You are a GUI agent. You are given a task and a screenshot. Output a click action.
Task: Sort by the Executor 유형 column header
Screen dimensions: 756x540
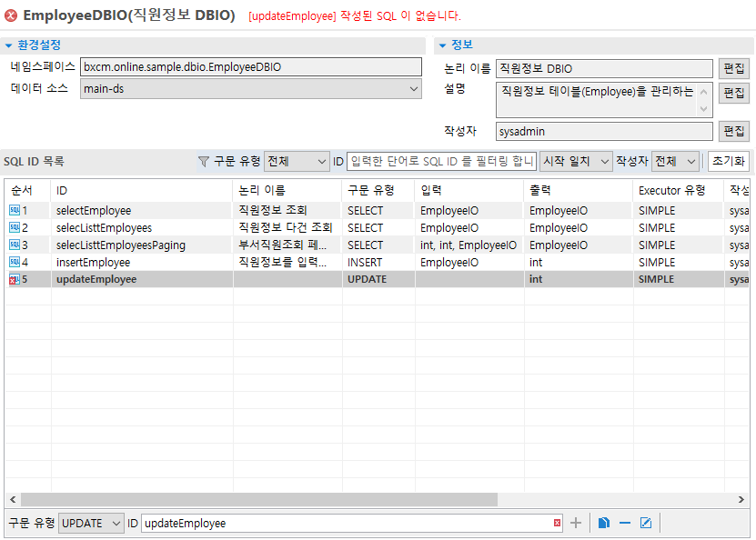coord(672,190)
